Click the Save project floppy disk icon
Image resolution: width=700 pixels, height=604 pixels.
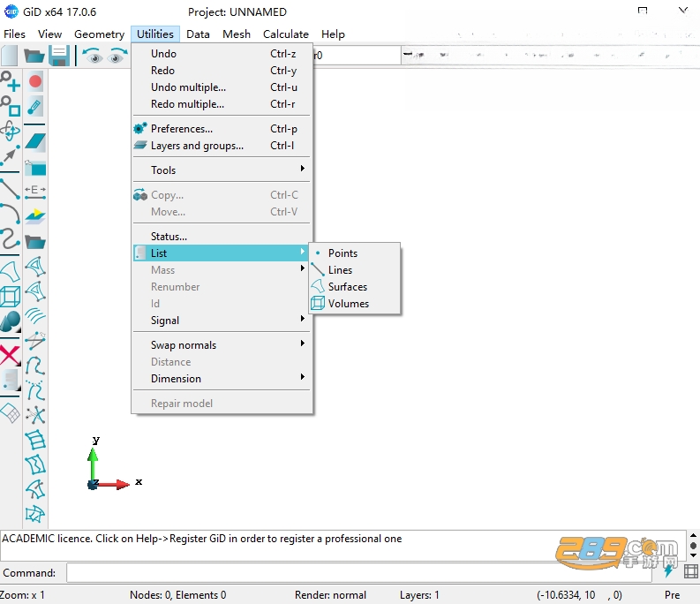point(59,56)
